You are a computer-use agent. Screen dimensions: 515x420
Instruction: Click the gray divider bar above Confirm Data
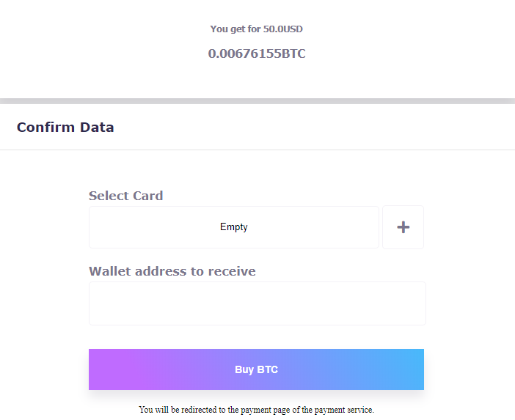click(x=257, y=100)
